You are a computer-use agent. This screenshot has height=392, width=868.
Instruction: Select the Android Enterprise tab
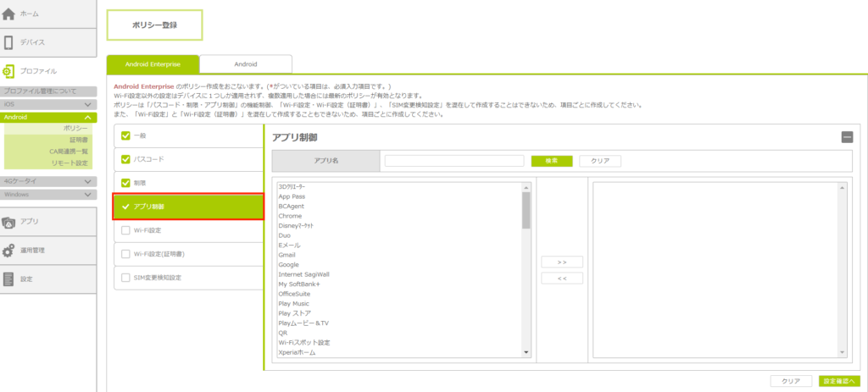tap(153, 63)
